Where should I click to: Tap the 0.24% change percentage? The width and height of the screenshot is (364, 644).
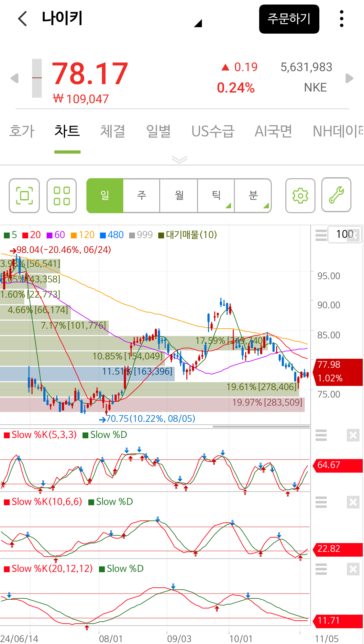point(236,88)
